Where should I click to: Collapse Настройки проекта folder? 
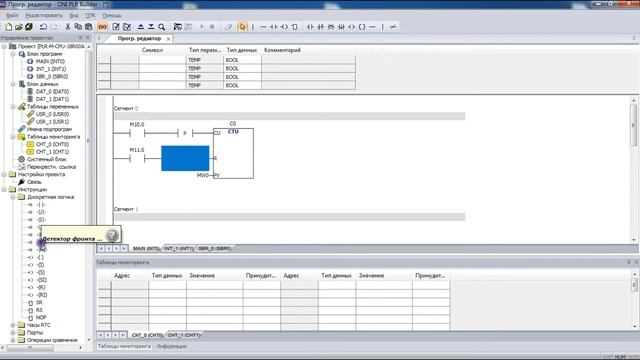click(x=4, y=174)
